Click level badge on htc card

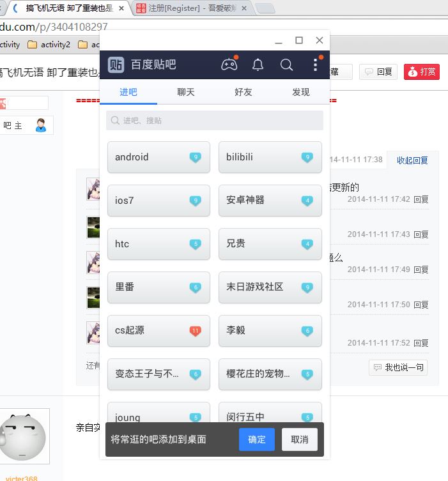(195, 244)
